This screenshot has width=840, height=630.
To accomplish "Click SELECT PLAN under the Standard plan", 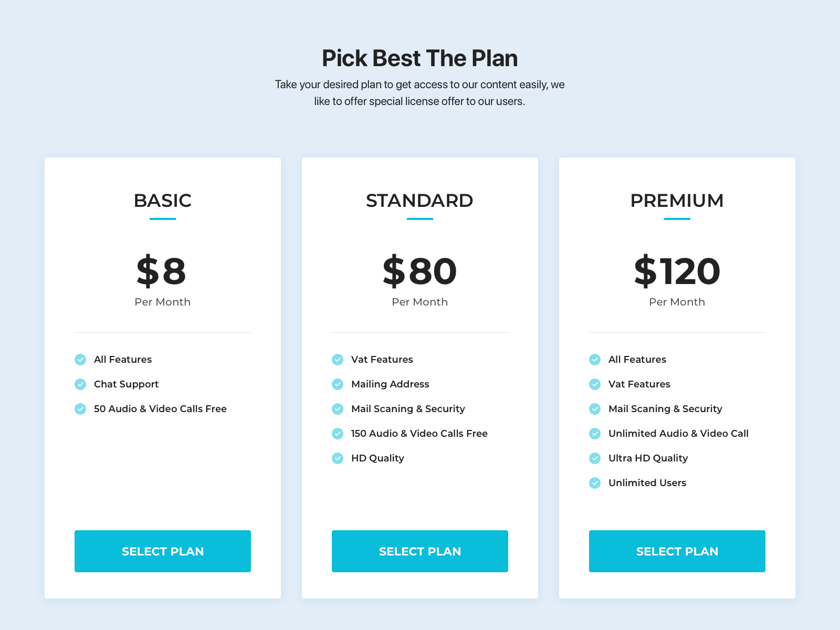I will click(419, 551).
